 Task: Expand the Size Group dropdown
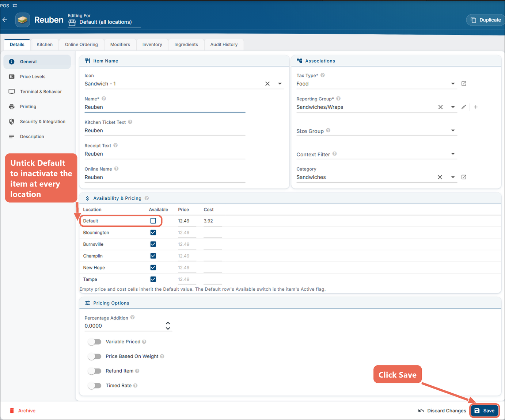[453, 130]
